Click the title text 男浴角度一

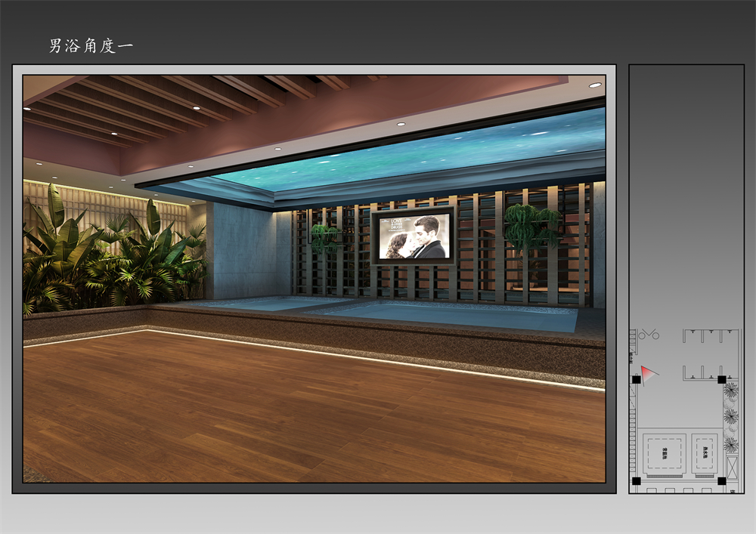pyautogui.click(x=91, y=46)
